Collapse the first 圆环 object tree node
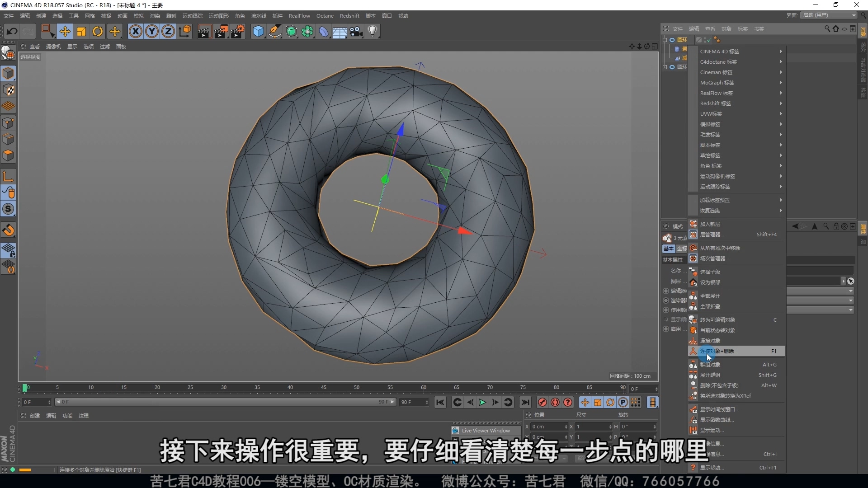The width and height of the screenshot is (868, 488). pos(665,40)
